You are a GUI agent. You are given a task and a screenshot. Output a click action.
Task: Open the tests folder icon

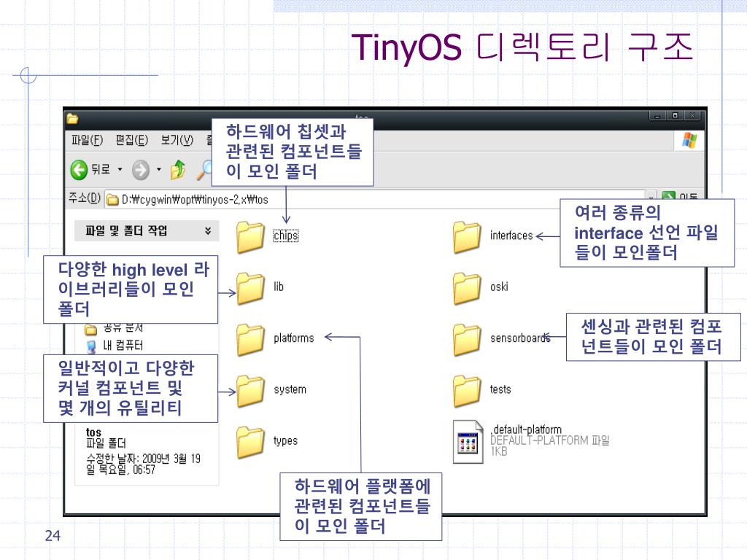(x=467, y=391)
